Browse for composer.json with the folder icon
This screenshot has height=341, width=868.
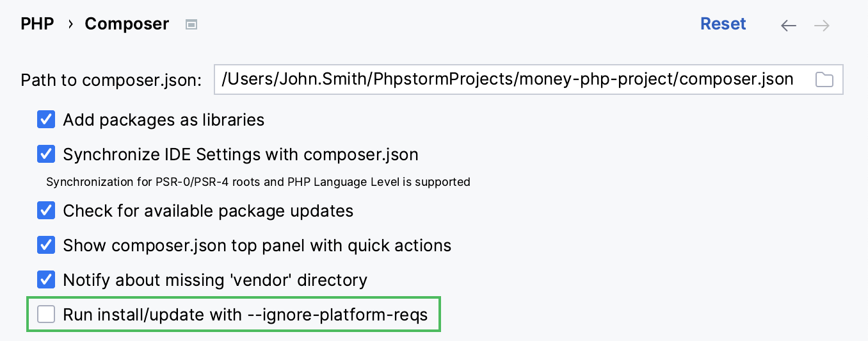click(824, 79)
